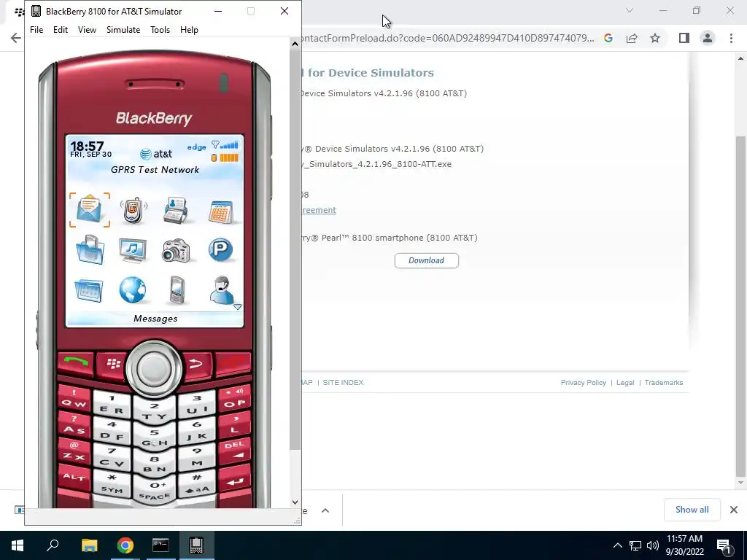Open the blue P application icon

(x=220, y=249)
